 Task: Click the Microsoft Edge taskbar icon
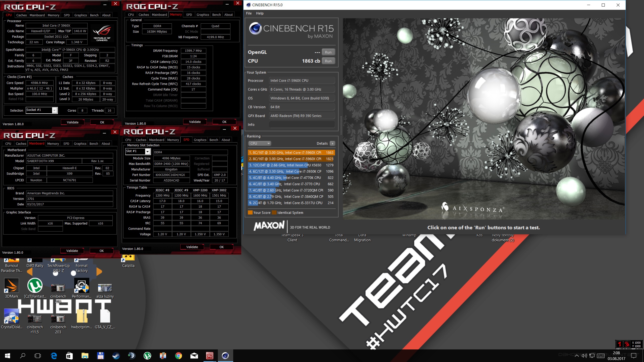54,356
